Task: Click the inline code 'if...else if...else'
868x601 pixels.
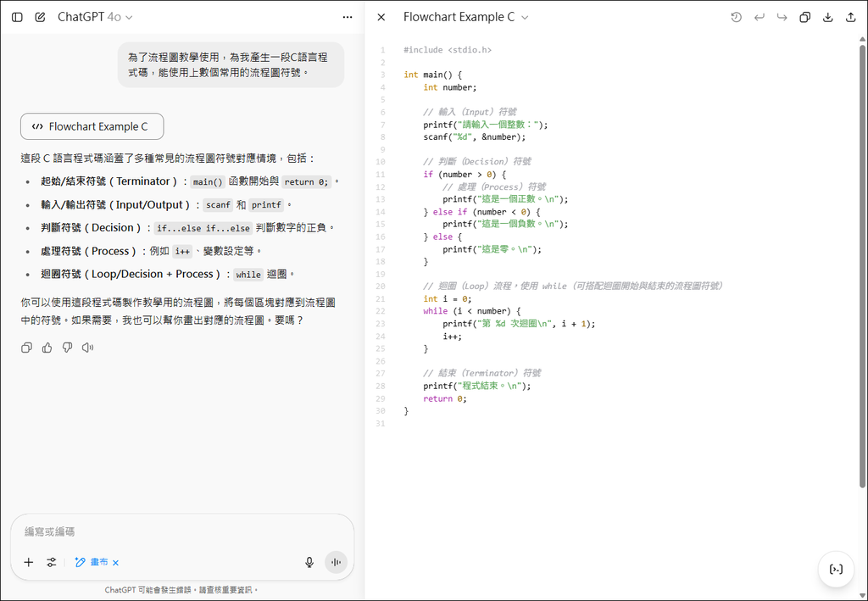Action: [x=203, y=228]
